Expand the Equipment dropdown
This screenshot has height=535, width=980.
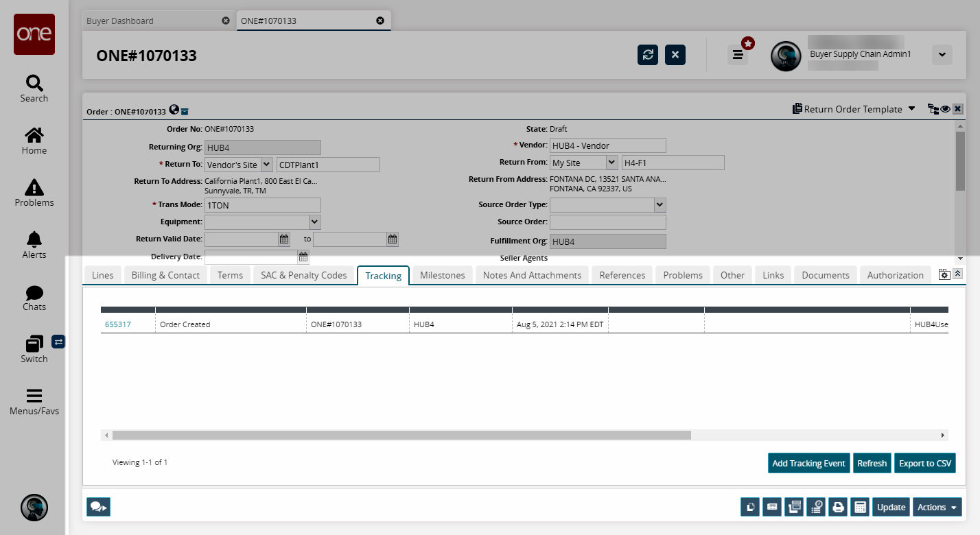coord(314,222)
